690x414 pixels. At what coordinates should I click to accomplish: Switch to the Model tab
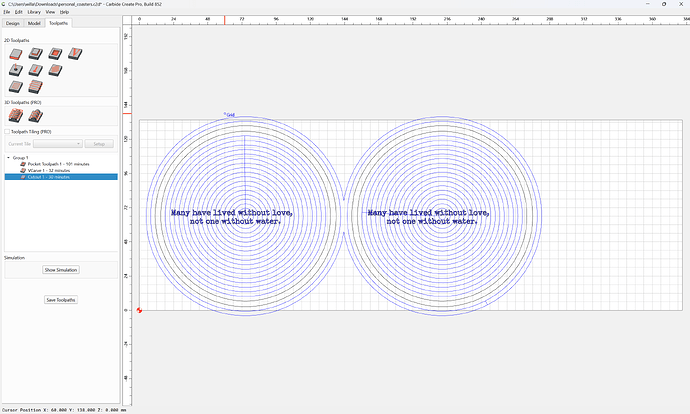[34, 23]
